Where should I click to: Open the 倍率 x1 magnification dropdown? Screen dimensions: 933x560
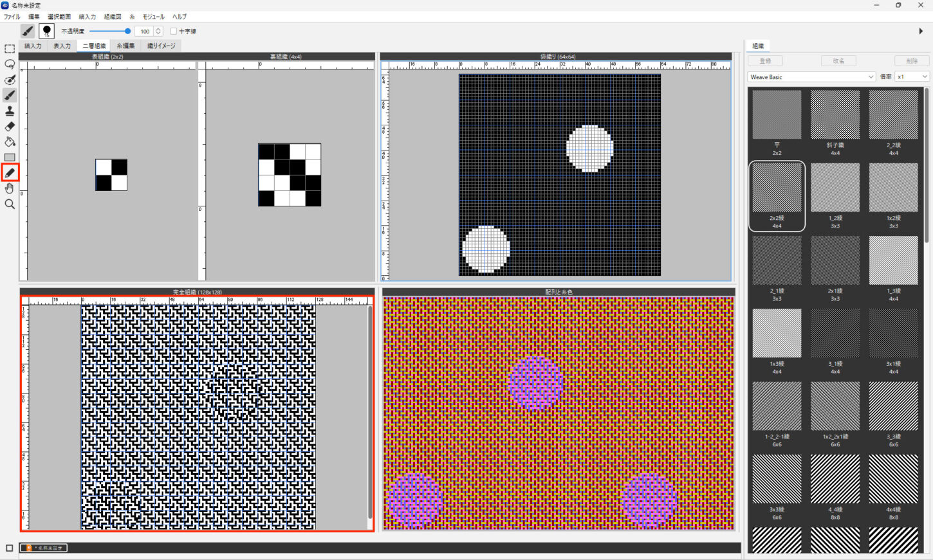(x=912, y=77)
